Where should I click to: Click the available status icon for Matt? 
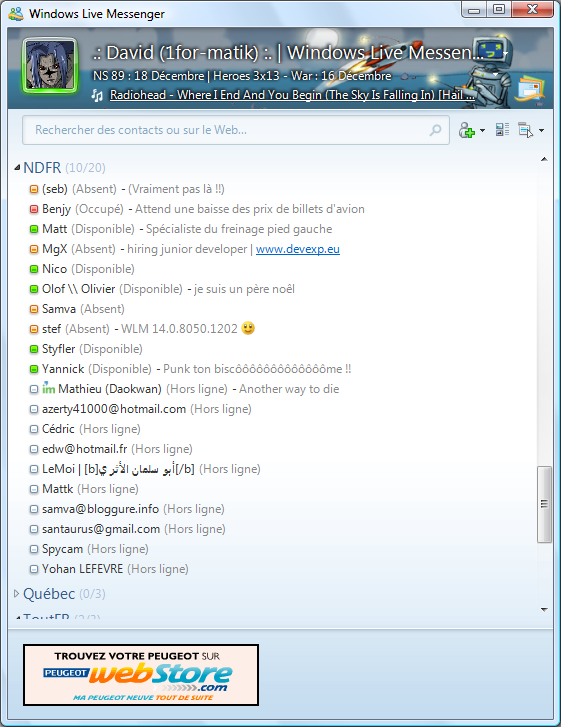pyautogui.click(x=34, y=229)
